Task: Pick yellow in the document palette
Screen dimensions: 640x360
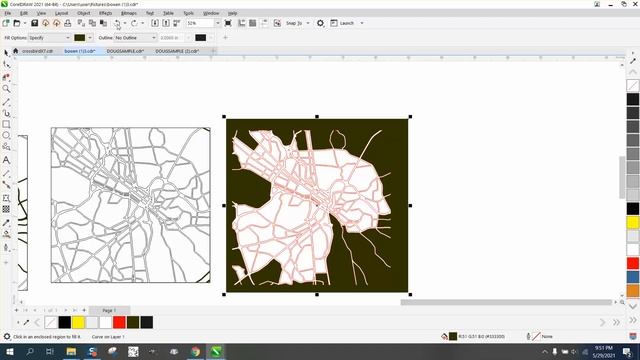Action: pos(78,322)
